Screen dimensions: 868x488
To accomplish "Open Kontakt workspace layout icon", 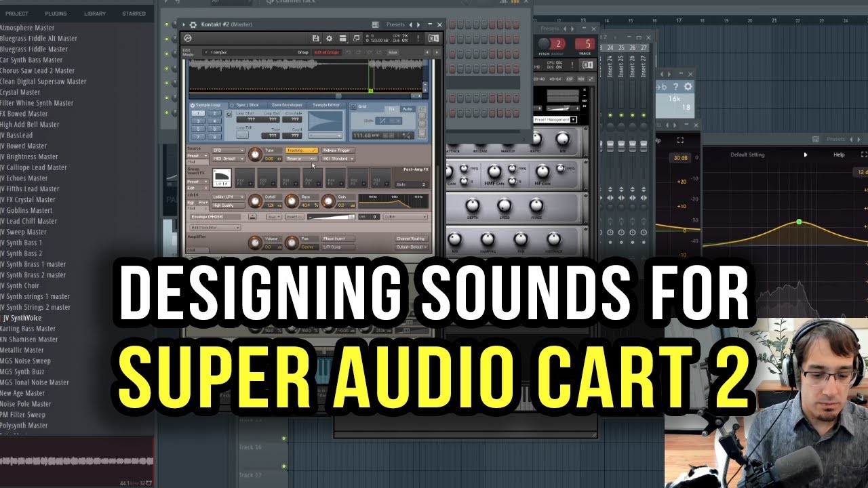I will coord(343,39).
